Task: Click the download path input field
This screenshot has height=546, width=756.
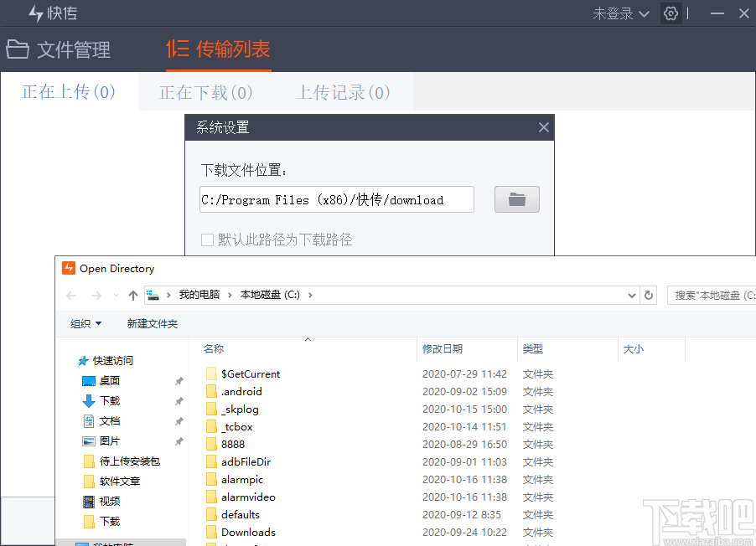Action: [337, 199]
